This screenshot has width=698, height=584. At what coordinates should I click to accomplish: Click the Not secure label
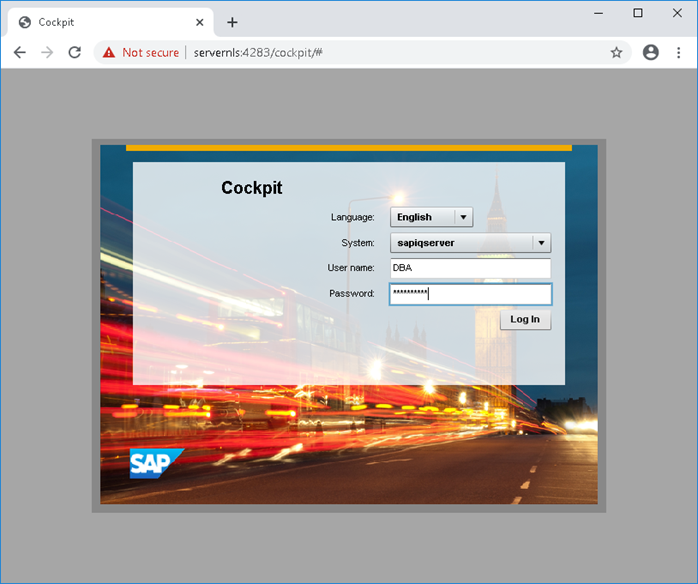click(150, 53)
